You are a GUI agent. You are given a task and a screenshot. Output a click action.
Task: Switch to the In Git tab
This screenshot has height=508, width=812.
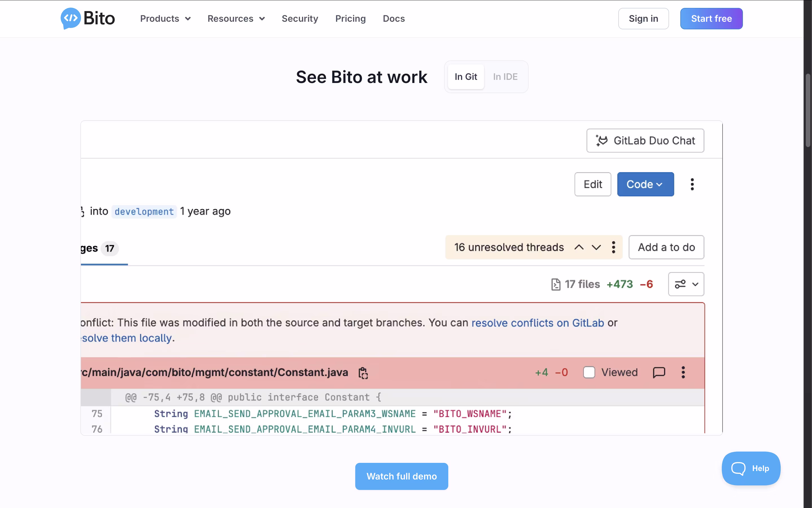tap(466, 76)
